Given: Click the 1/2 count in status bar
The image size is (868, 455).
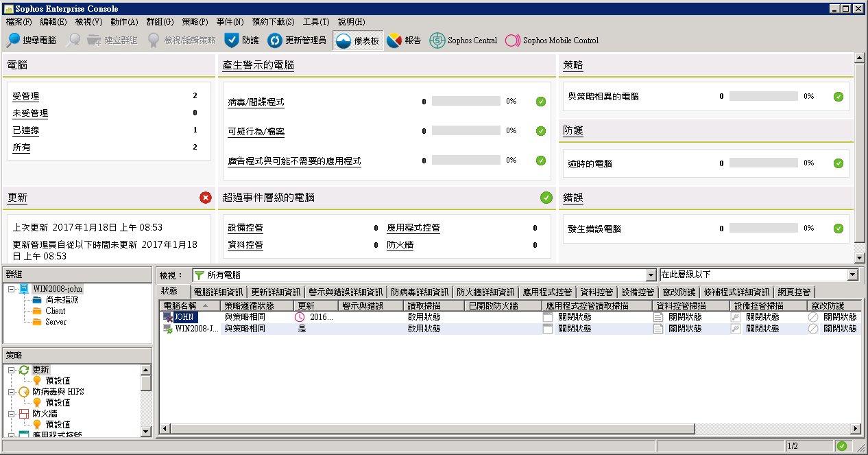Looking at the screenshot, I should point(793,446).
